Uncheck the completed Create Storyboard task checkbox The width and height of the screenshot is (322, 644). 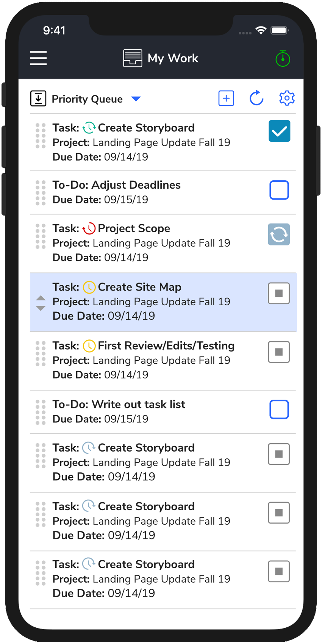click(x=279, y=131)
